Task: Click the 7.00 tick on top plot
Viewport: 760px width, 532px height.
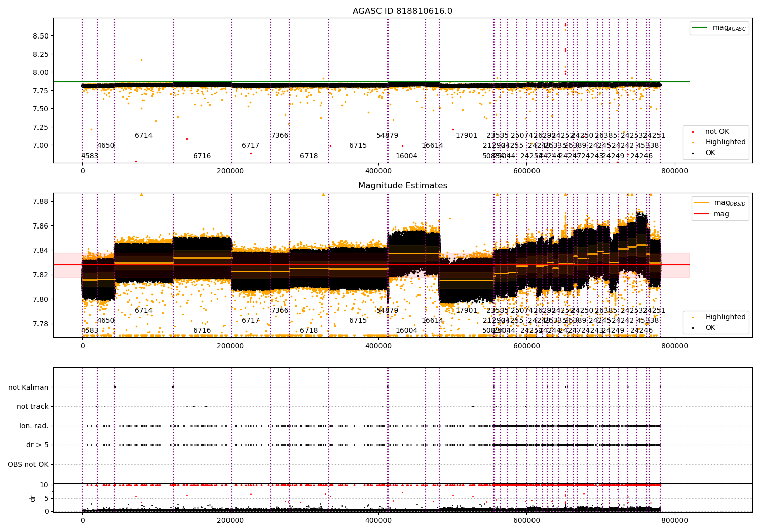Action: (41, 145)
